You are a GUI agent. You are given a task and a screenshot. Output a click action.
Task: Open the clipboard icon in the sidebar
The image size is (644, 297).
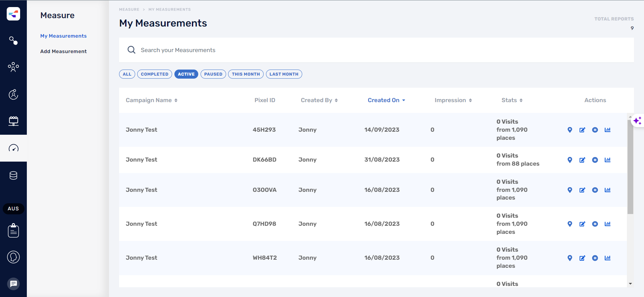coord(13,230)
